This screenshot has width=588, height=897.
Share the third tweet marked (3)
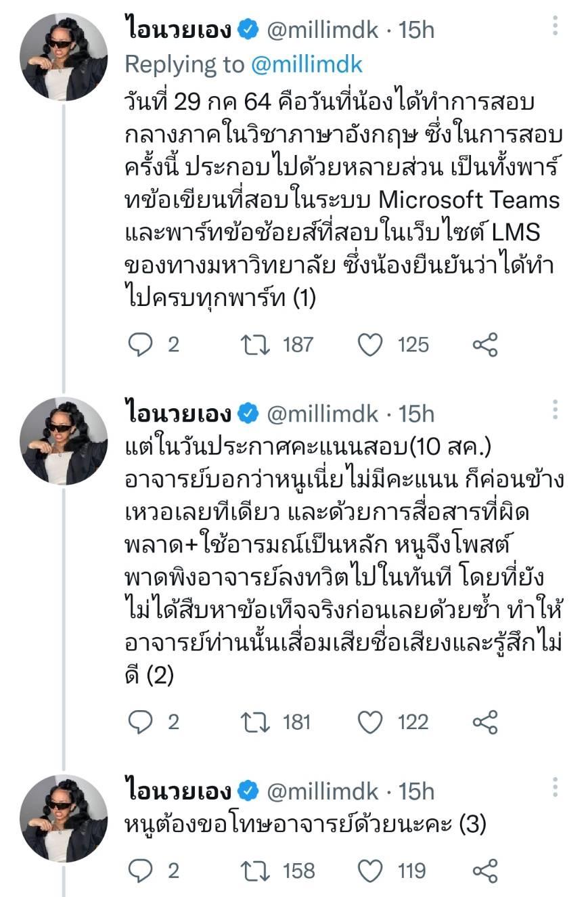coord(485,870)
